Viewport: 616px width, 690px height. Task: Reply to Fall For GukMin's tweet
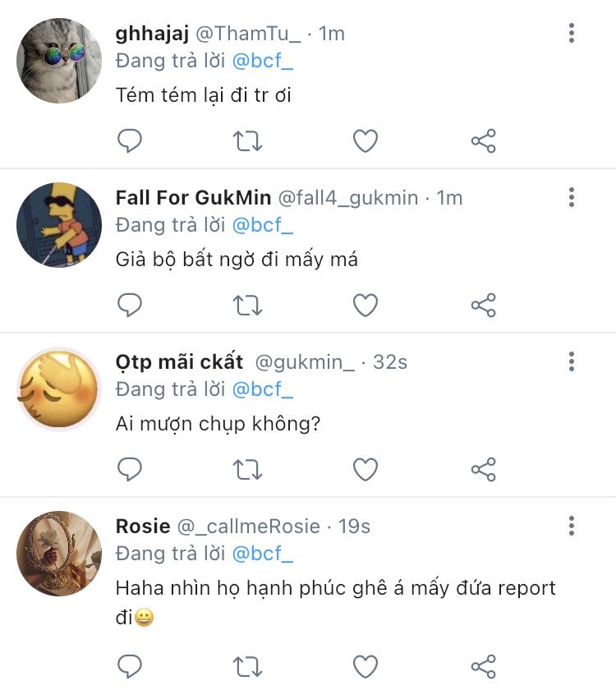130,306
